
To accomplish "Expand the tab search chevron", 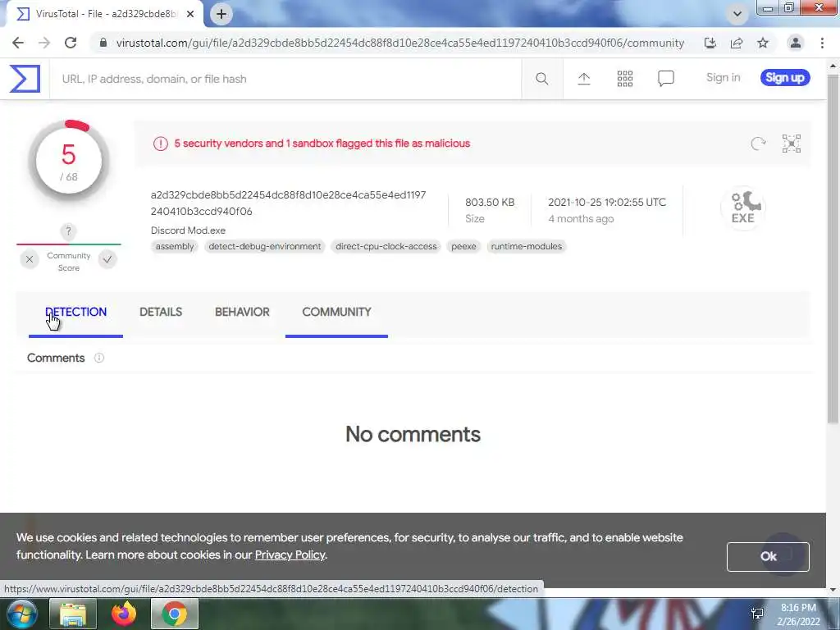I will click(x=737, y=14).
